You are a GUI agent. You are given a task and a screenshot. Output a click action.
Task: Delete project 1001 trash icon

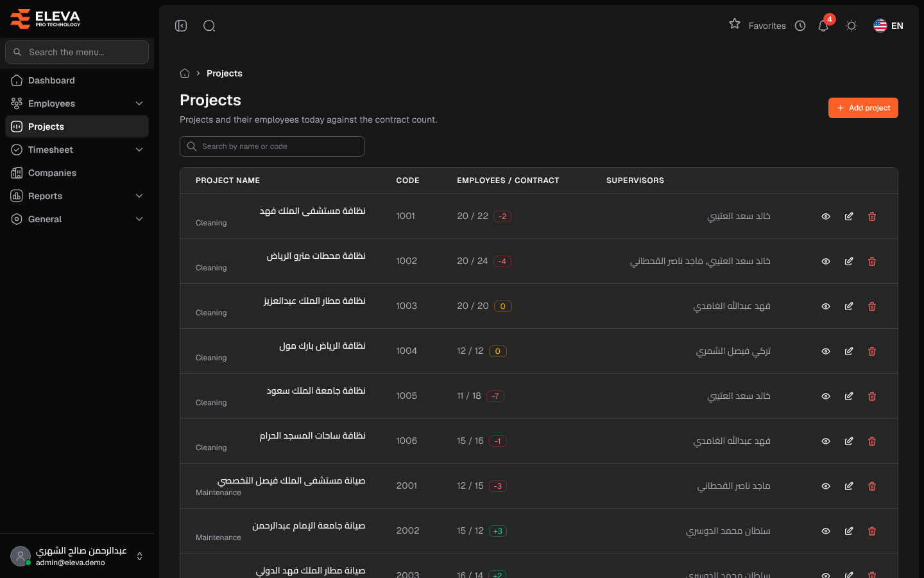click(872, 216)
